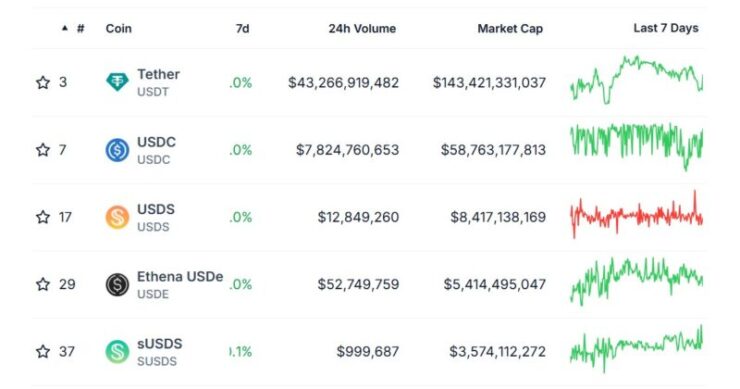Open the Tether 7-day sparkline chart
The image size is (740, 389).
click(636, 80)
